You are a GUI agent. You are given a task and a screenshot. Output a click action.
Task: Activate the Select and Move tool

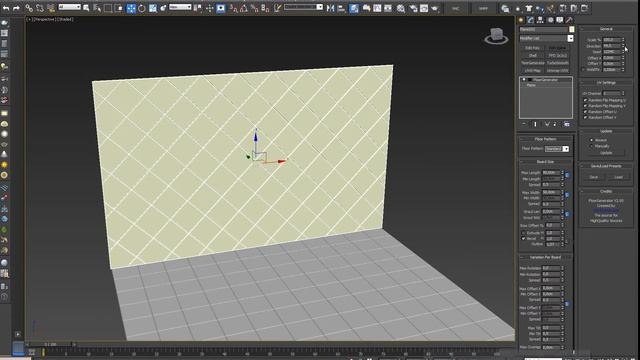[131, 8]
